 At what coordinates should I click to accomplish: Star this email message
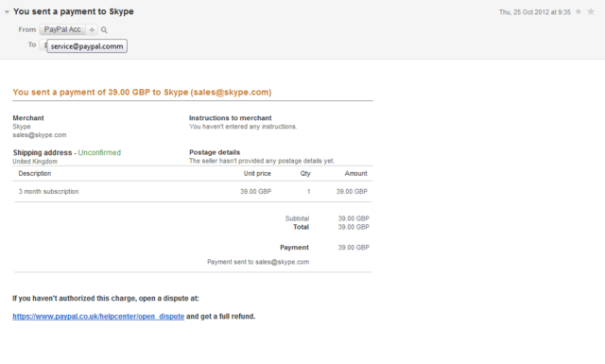(x=591, y=11)
